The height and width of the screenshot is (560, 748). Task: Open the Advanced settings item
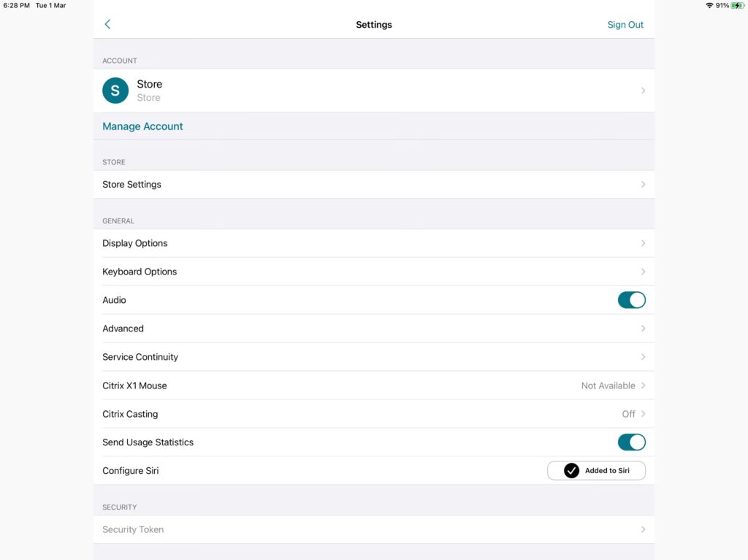(374, 328)
